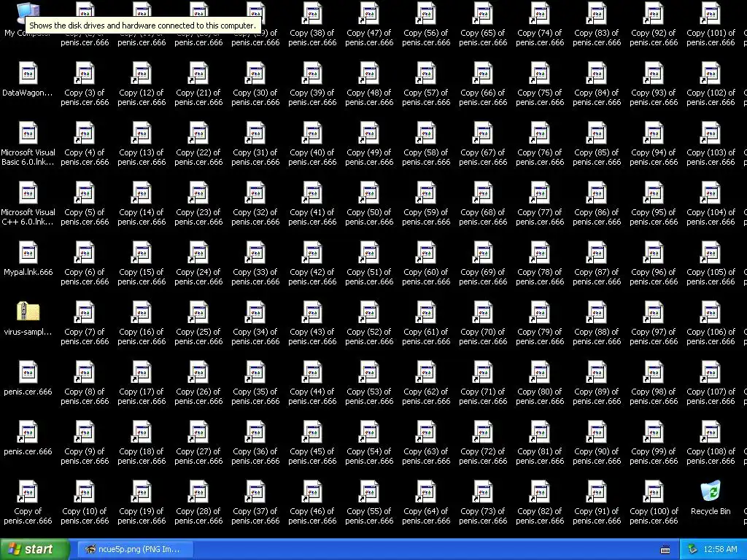Select the Copy (80) shortcut icon
Viewport: 747px width, 560px height.
click(540, 373)
